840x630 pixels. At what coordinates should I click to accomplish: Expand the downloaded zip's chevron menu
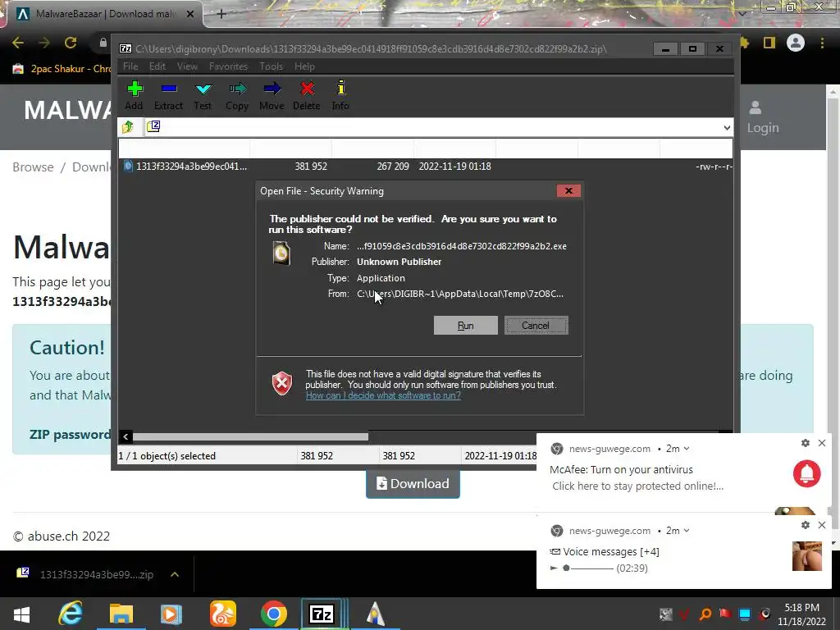[x=174, y=574]
